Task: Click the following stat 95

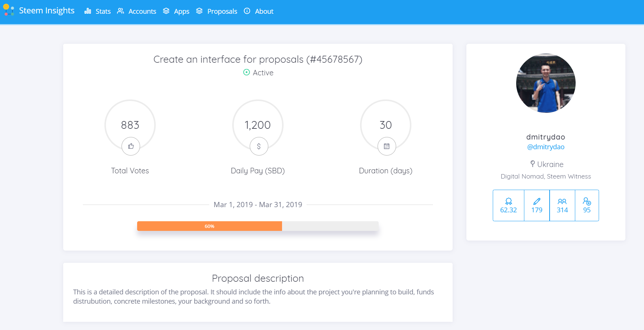Action: pyautogui.click(x=587, y=205)
